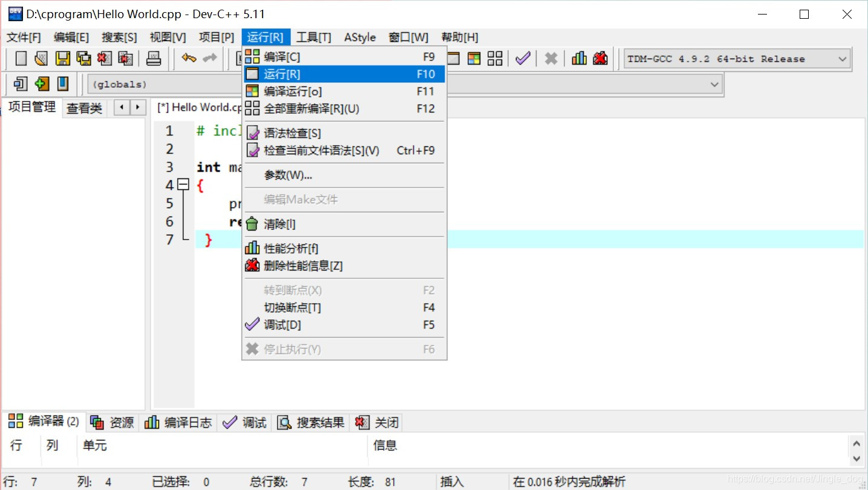This screenshot has width=868, height=490.
Task: Switch to the 编译器 (2) bottom tab
Action: click(44, 421)
